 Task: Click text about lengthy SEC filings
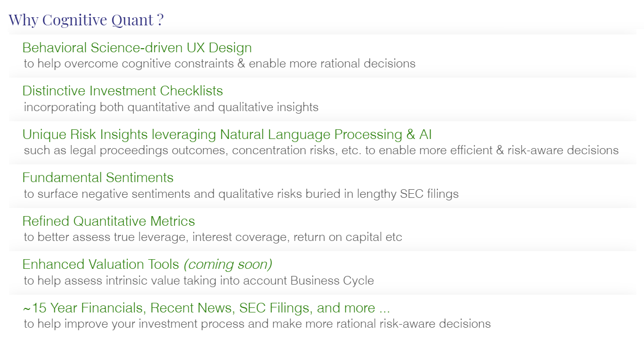pyautogui.click(x=241, y=194)
